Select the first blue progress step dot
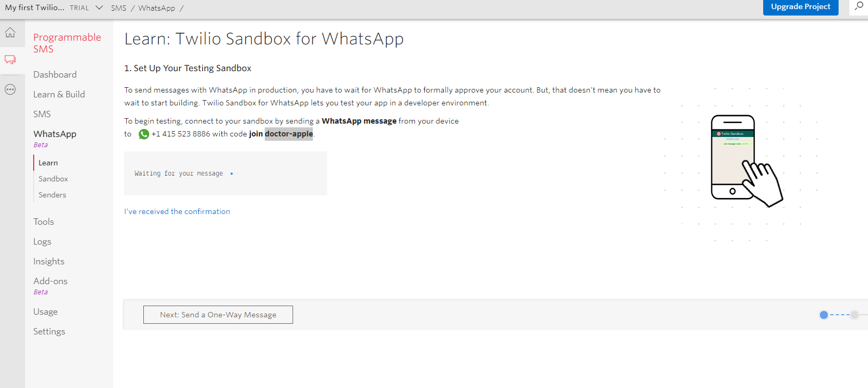The image size is (868, 388). tap(824, 315)
